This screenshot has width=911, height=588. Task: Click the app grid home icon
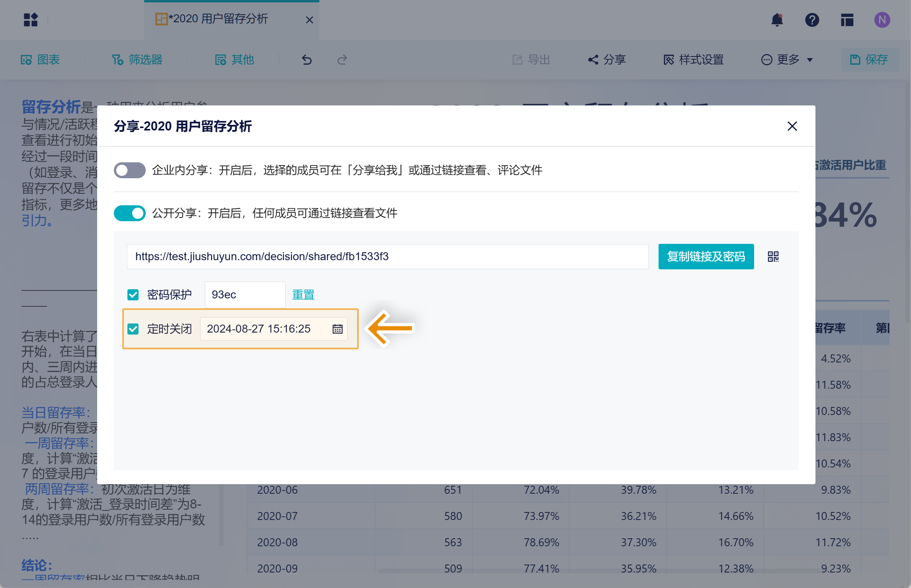tap(31, 19)
